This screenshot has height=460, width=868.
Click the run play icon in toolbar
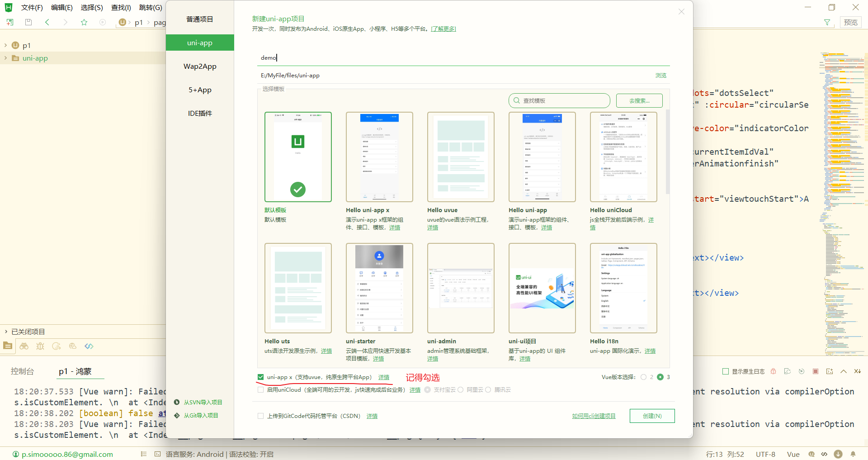coord(103,22)
